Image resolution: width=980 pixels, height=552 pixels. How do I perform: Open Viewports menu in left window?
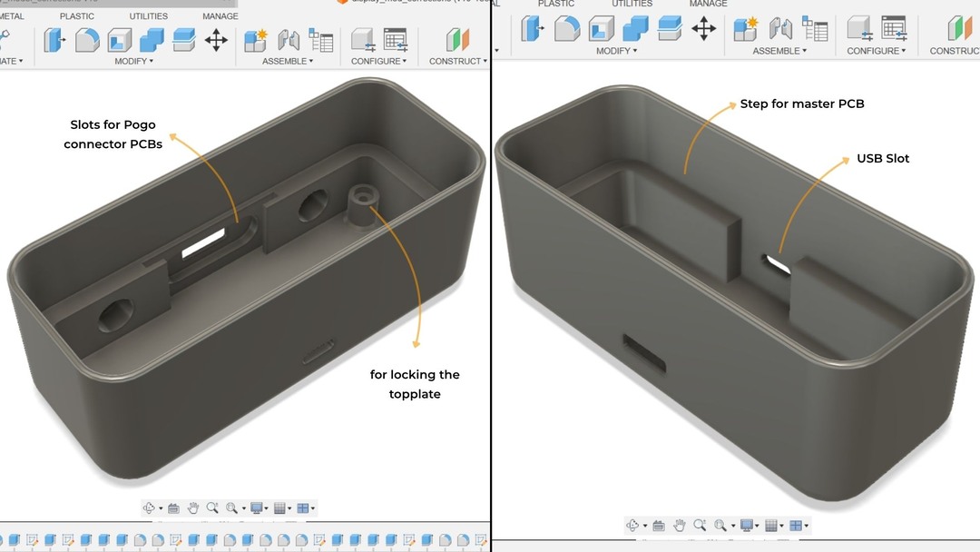pos(306,508)
